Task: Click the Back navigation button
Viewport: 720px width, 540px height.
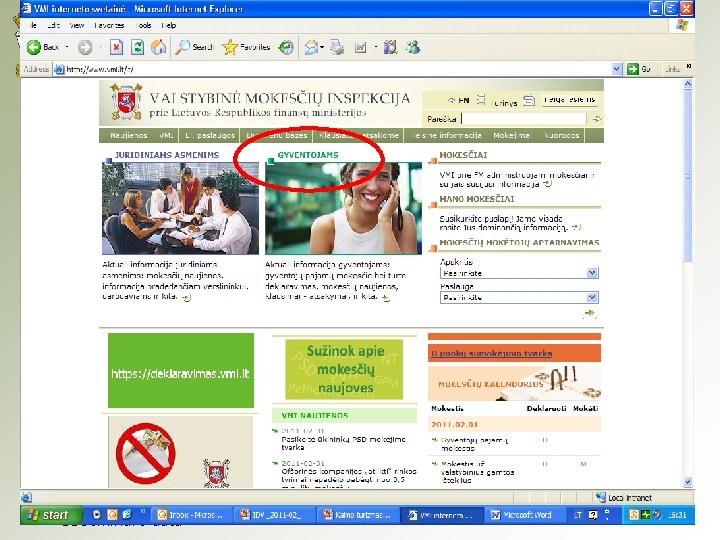Action: [43, 47]
